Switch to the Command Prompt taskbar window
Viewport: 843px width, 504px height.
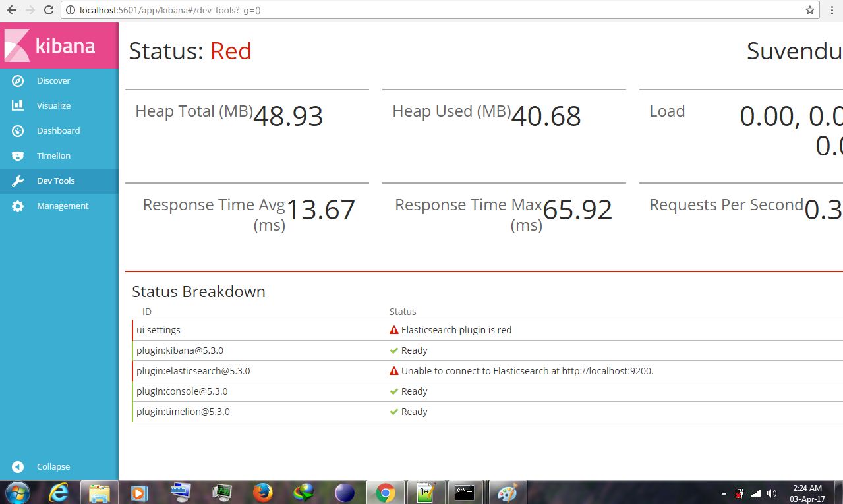(465, 492)
